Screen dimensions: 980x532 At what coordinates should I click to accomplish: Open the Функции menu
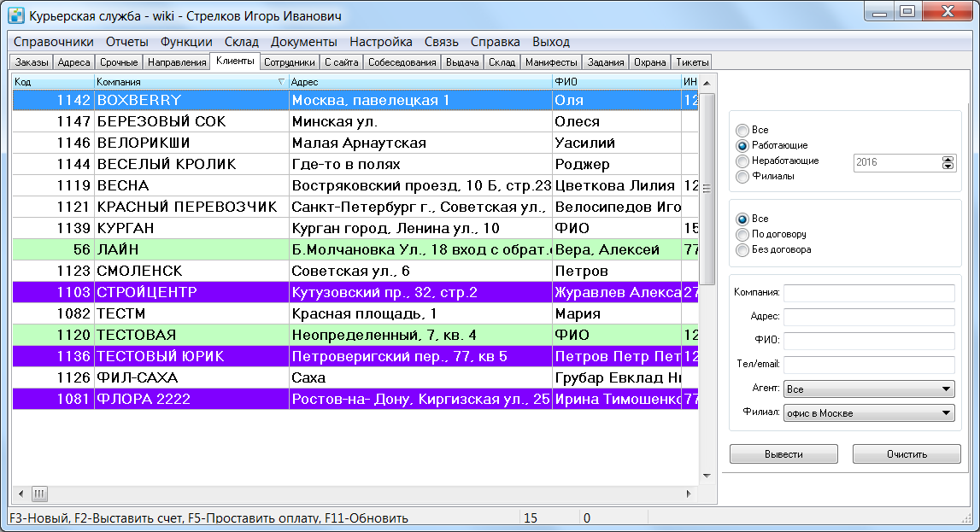[x=186, y=42]
